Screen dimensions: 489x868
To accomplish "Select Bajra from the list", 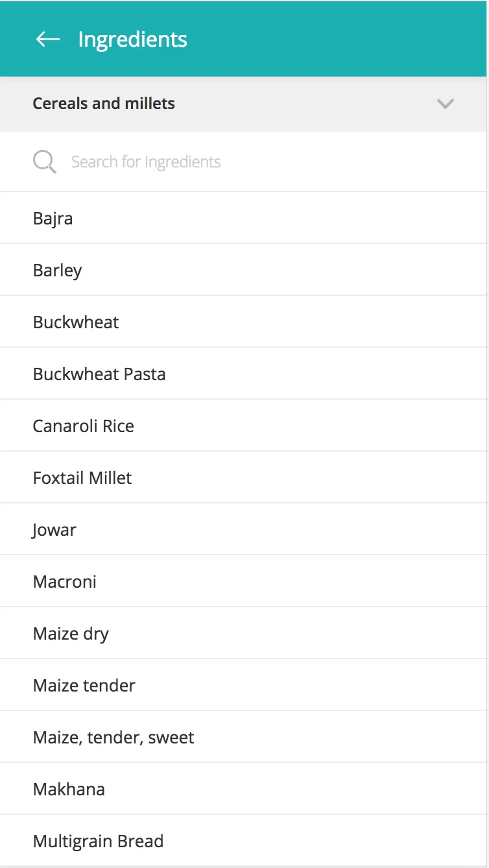I will coord(53,219).
